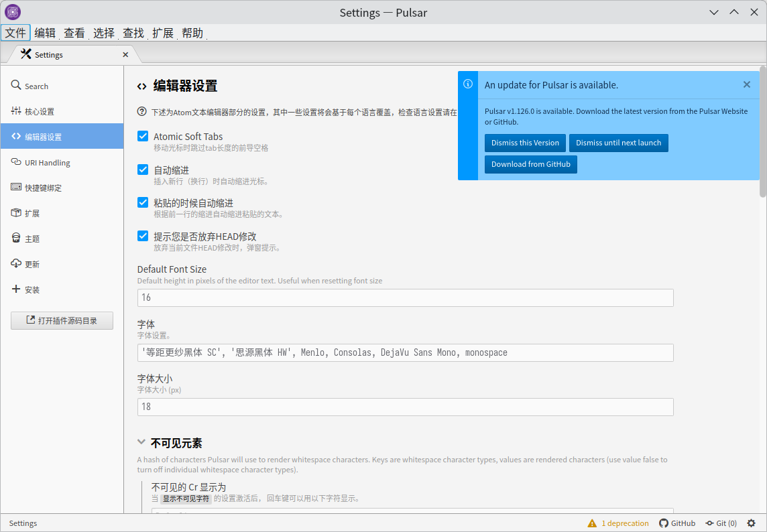
Task: Click the GitHub octocat status bar icon
Action: point(663,523)
